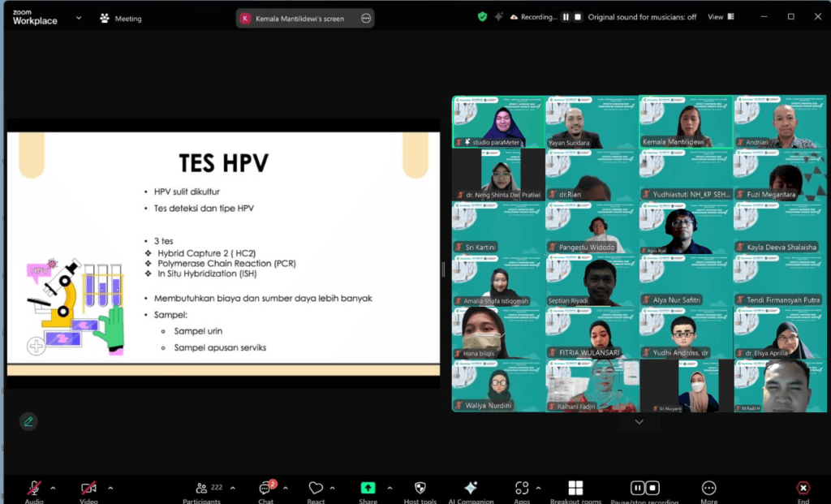831x504 pixels.
Task: Open the Zoom Workplace dropdown chevron
Action: pos(79,17)
